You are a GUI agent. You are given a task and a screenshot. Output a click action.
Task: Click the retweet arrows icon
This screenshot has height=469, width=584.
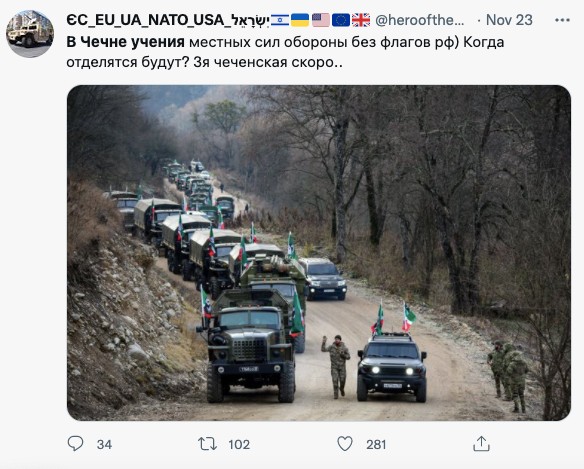[207, 444]
